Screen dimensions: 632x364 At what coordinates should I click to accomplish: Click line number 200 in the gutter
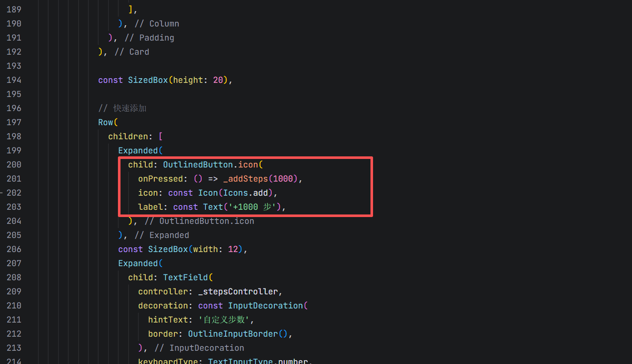point(14,164)
